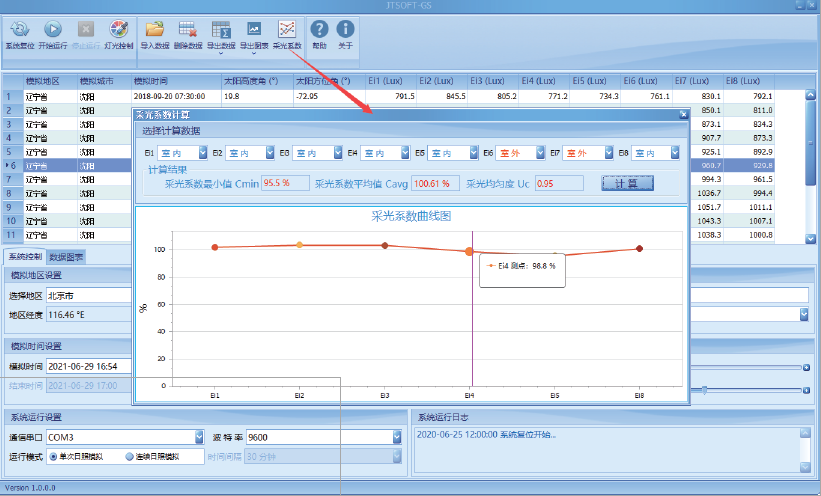Screen dimensions: 821x496
Task: Select the 连续日照模拟 radio button
Action: (129, 457)
